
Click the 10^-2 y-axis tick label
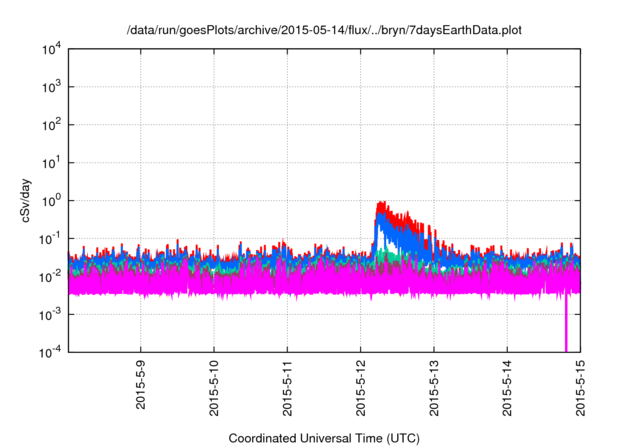(50, 277)
